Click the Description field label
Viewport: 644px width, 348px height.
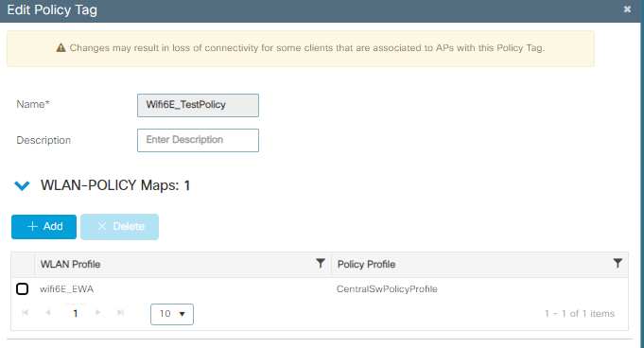44,140
